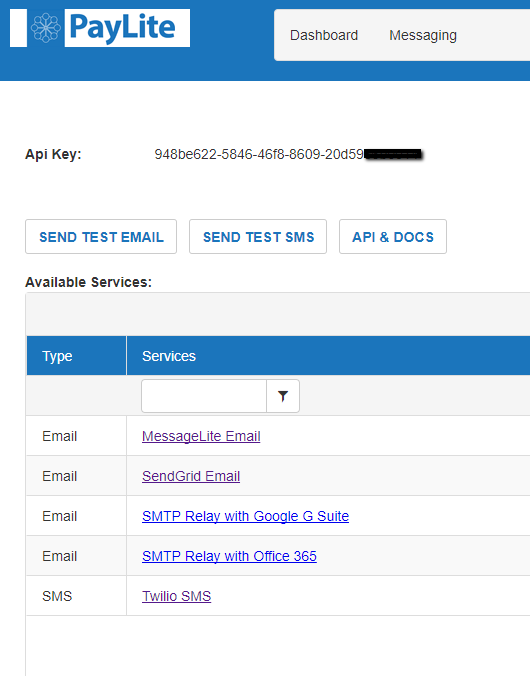Click the filter funnel icon in Services column
This screenshot has width=530, height=676.
(283, 396)
